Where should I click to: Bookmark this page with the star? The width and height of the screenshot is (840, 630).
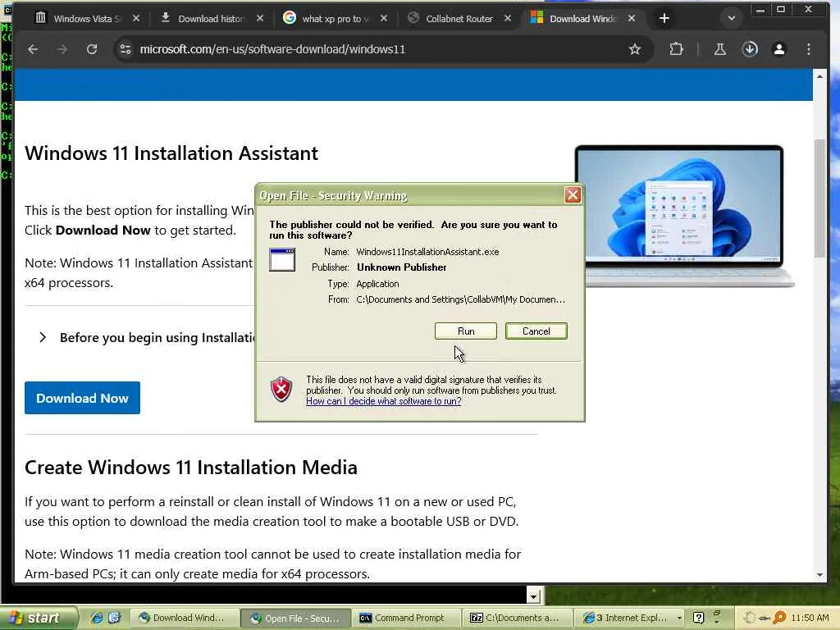[x=635, y=49]
